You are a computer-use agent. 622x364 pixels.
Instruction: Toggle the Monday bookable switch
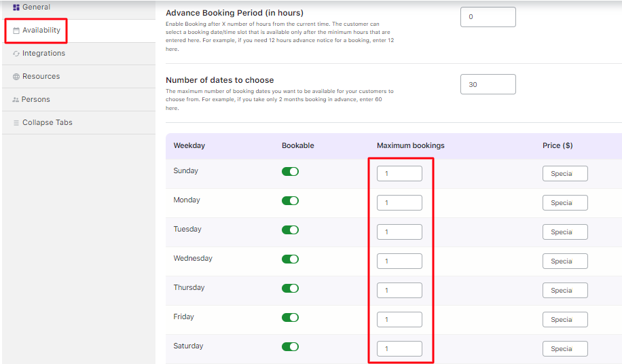click(290, 201)
